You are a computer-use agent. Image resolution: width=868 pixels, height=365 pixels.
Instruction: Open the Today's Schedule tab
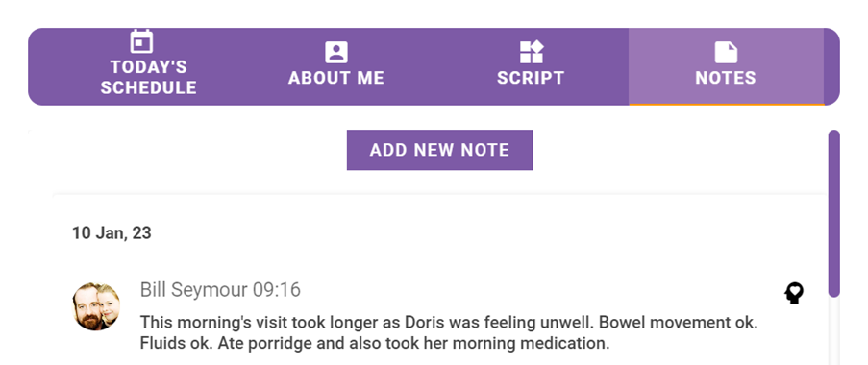(148, 66)
